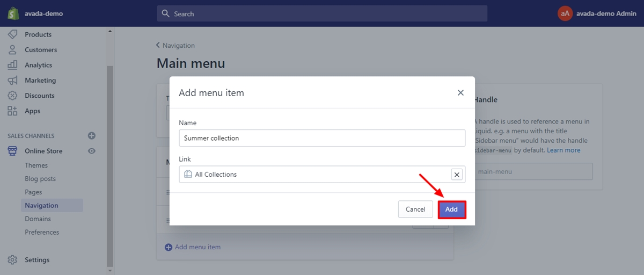Screen dimensions: 644x275
Task: Select Blog posts in the sidebar
Action: 40,179
